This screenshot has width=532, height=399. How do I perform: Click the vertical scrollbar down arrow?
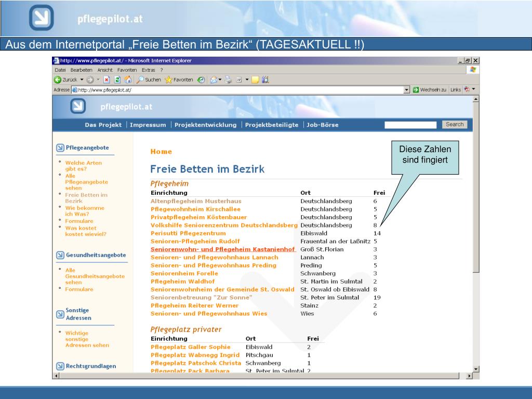476,369
